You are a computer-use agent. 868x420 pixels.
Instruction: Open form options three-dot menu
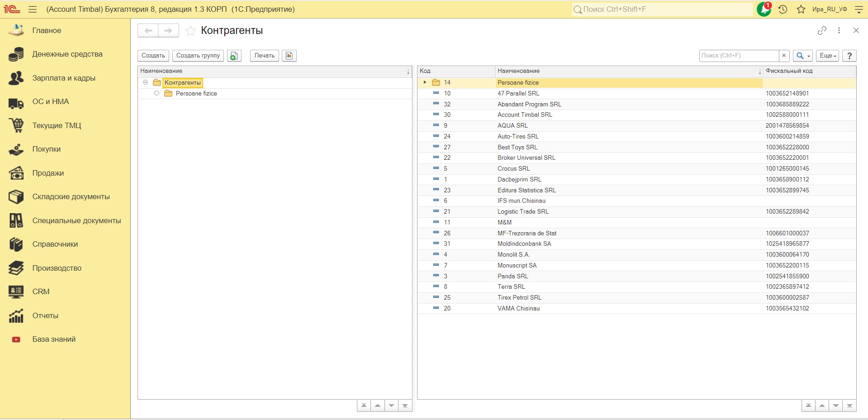pos(839,30)
